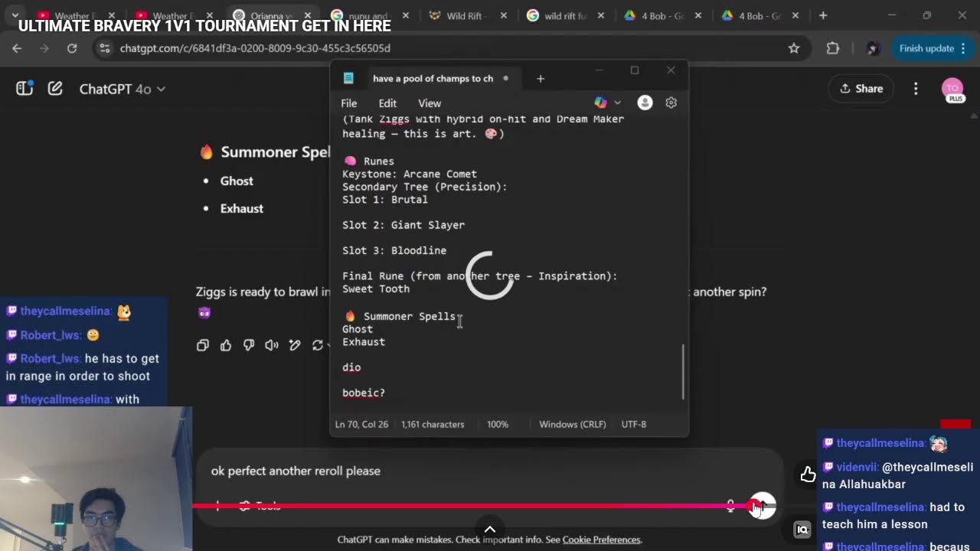Screen dimensions: 980x551
Task: Open the Notepad account profile icon
Action: (645, 103)
